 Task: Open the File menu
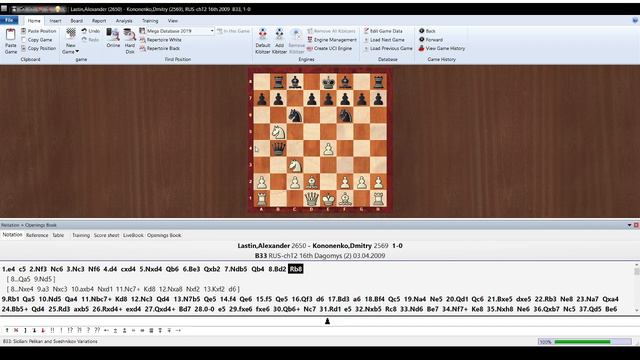coord(9,20)
